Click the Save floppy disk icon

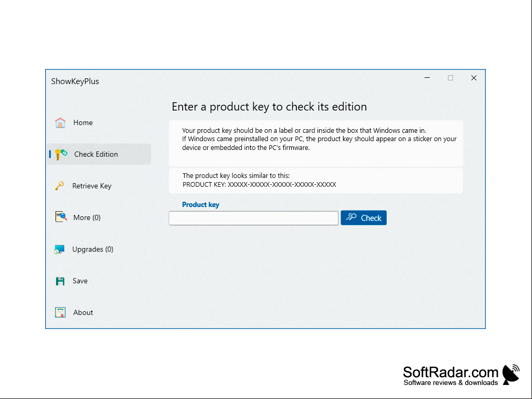tap(60, 281)
